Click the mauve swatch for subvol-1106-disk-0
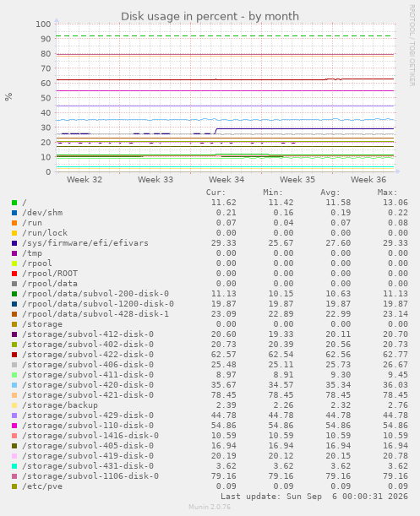 tap(14, 476)
